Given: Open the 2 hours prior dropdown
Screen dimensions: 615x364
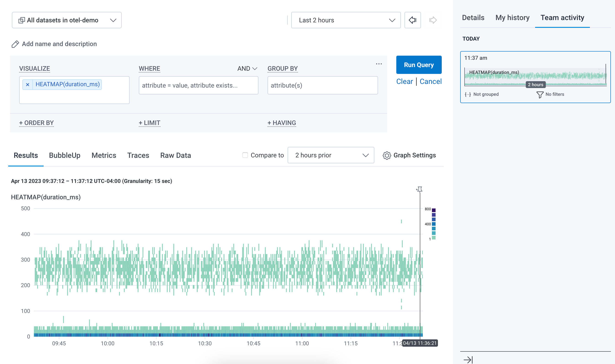Looking at the screenshot, I should pos(331,155).
